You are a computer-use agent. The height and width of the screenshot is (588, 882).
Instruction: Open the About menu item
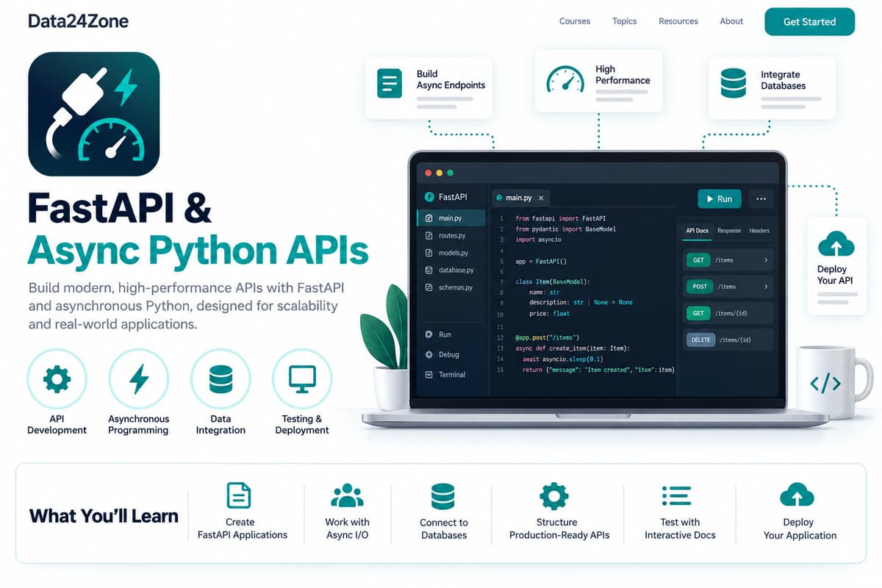pos(731,21)
